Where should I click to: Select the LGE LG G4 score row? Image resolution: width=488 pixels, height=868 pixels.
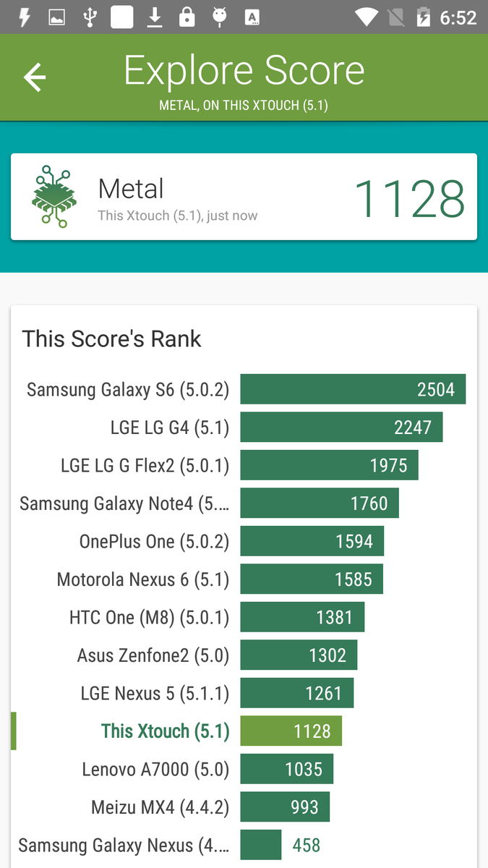pyautogui.click(x=244, y=427)
